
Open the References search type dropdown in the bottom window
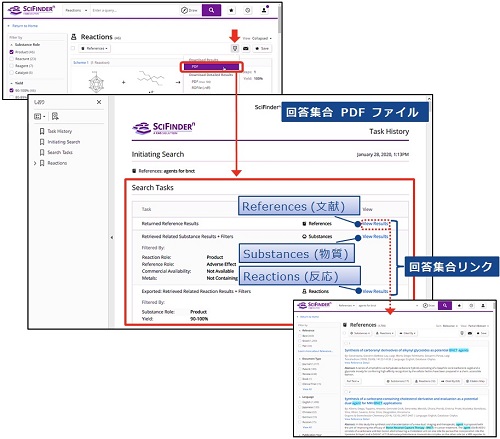pos(347,305)
